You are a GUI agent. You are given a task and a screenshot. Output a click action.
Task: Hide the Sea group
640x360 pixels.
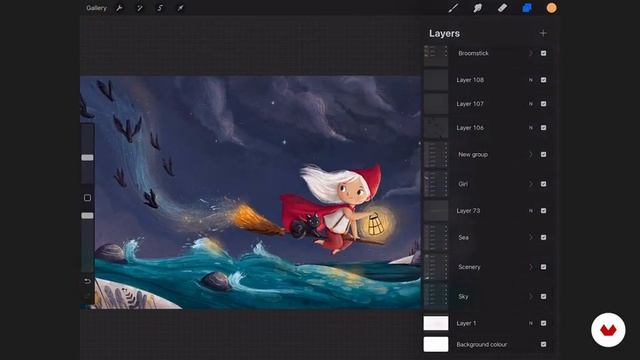pyautogui.click(x=543, y=237)
